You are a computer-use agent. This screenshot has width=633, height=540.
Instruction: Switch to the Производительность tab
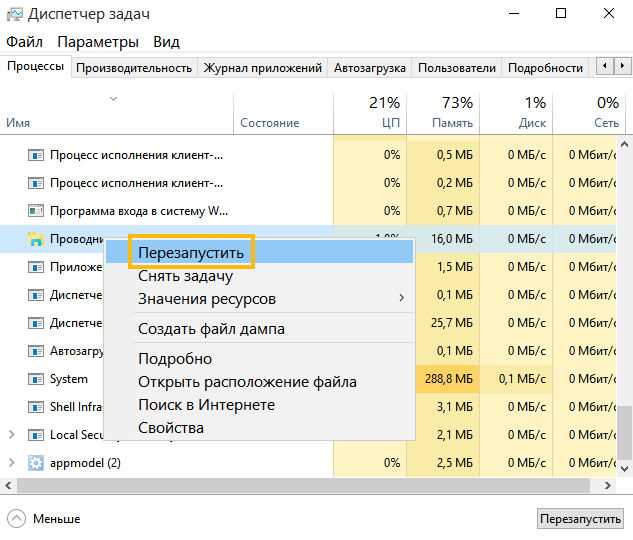pos(134,67)
